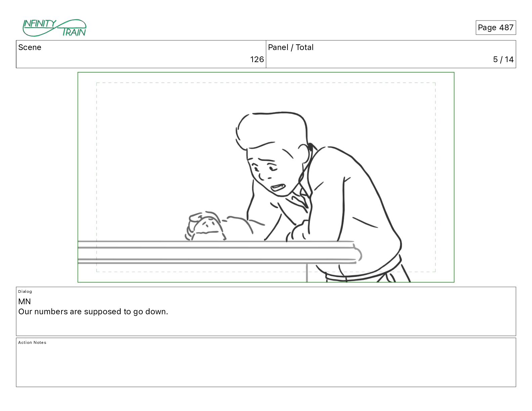Click inside the empty Action Notes box
532x411 pixels.
pos(266,363)
